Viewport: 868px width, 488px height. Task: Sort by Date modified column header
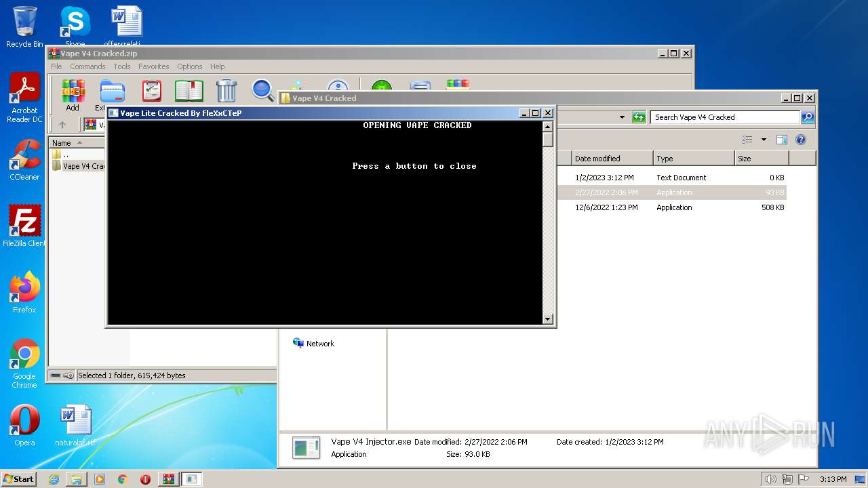[612, 159]
